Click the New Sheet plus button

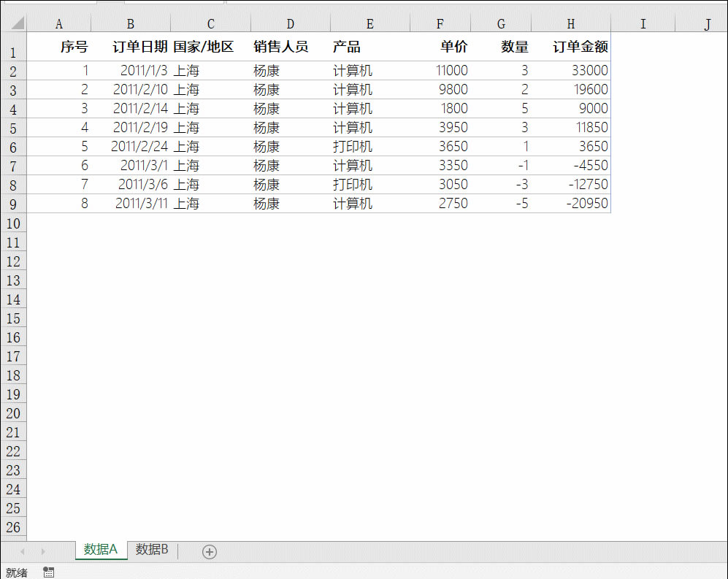(209, 551)
